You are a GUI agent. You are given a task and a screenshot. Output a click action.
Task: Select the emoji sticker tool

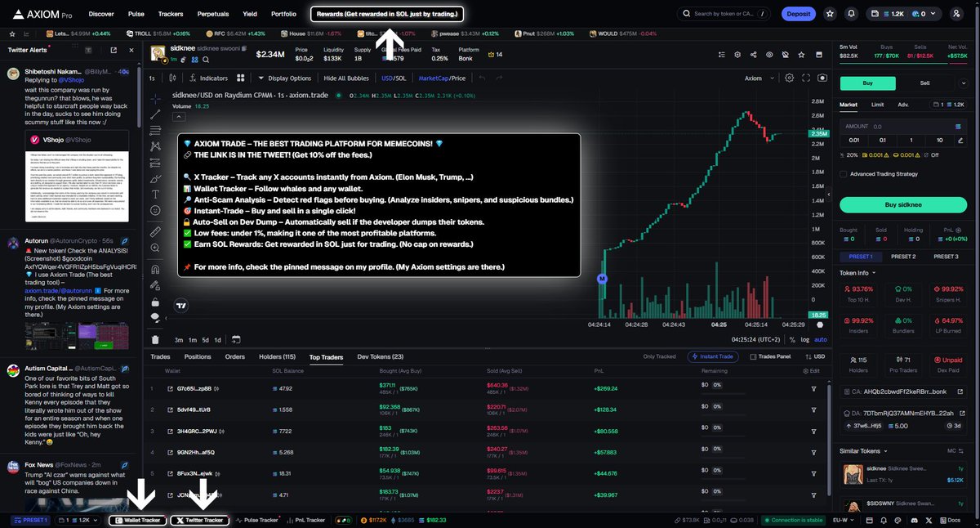[x=155, y=211]
